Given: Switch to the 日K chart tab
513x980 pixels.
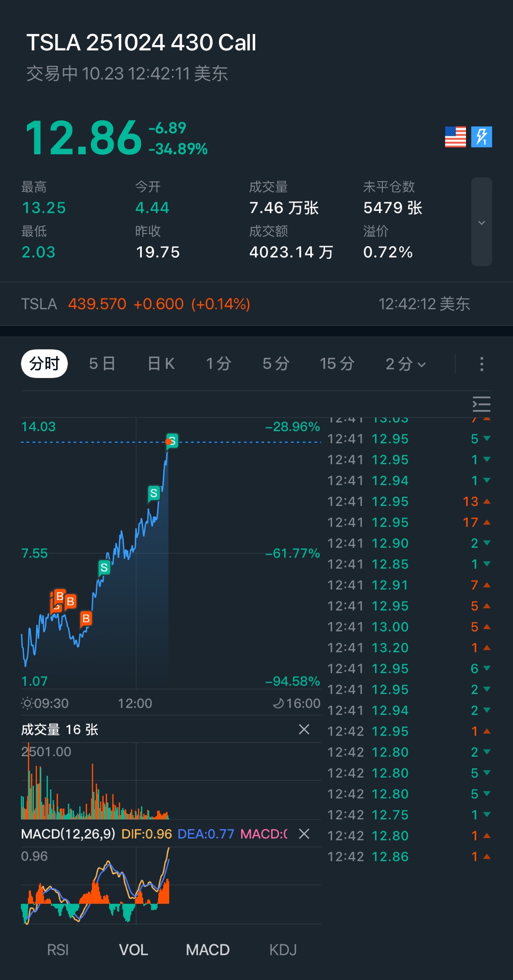Looking at the screenshot, I should tap(161, 364).
